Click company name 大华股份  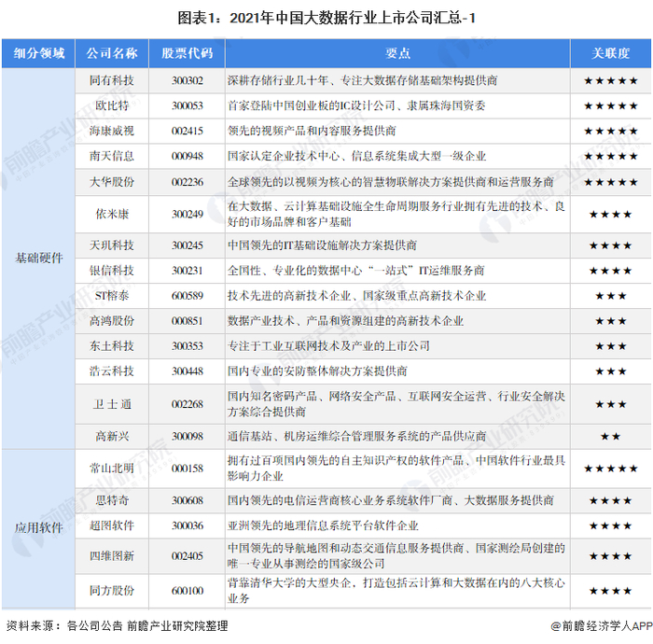(112, 182)
